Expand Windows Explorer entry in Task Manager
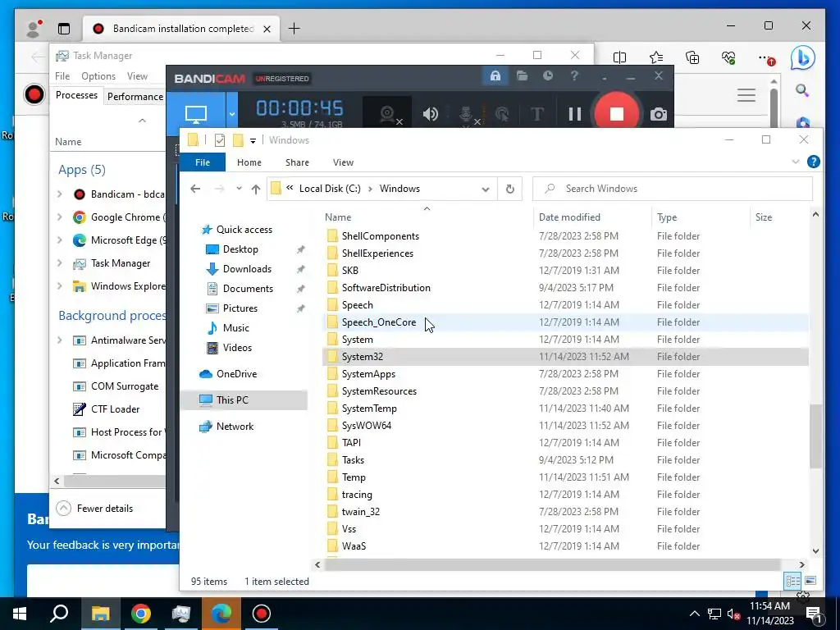 tap(59, 286)
